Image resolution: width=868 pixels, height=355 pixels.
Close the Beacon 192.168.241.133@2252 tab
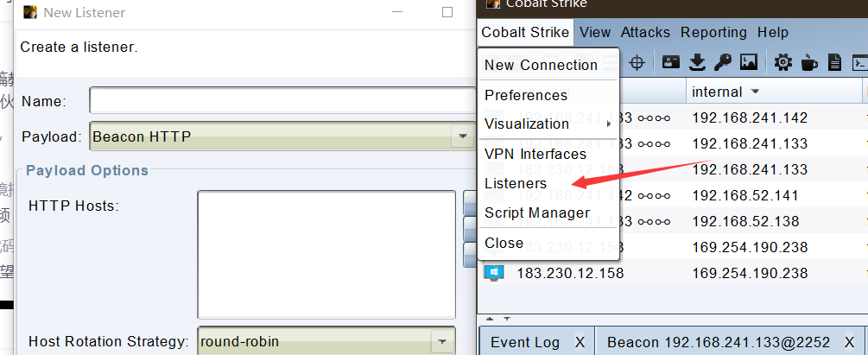pos(849,342)
